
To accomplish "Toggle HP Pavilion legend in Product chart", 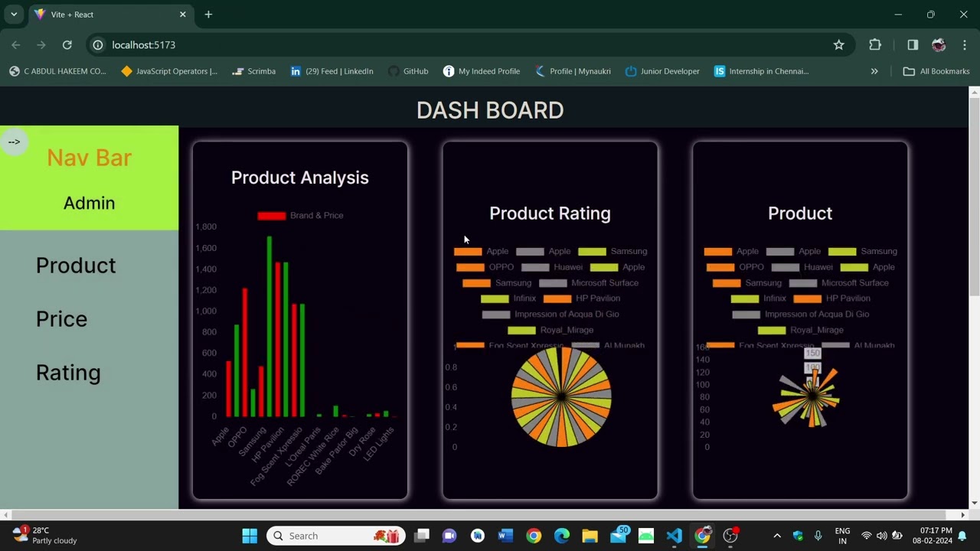I will pyautogui.click(x=832, y=298).
